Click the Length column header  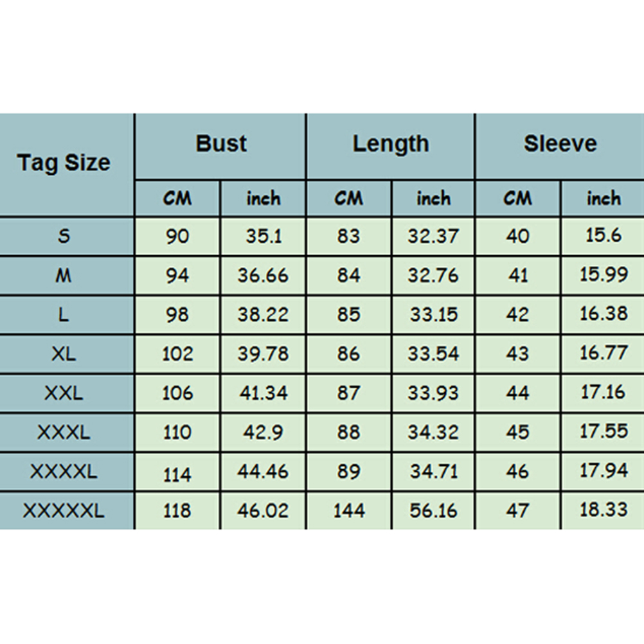[390, 144]
